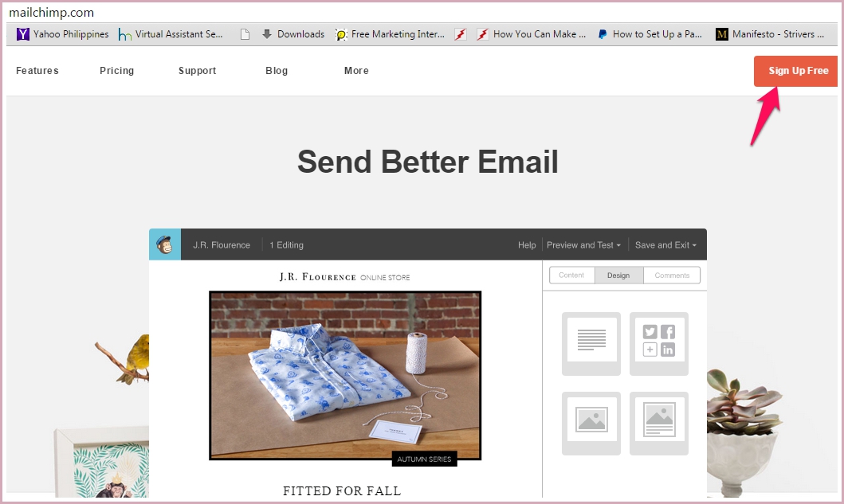Click the MailChimp monkey logo icon
The height and width of the screenshot is (504, 844).
(x=165, y=244)
